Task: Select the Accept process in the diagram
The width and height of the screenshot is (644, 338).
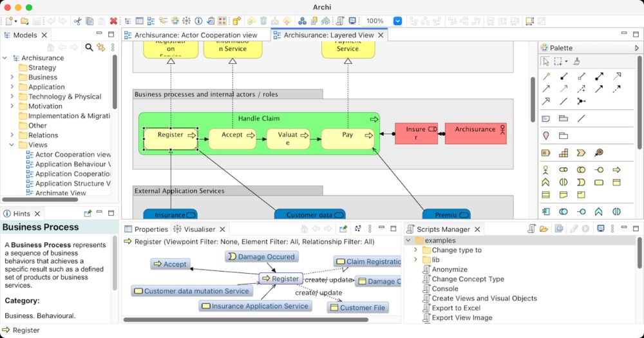Action: [x=232, y=139]
